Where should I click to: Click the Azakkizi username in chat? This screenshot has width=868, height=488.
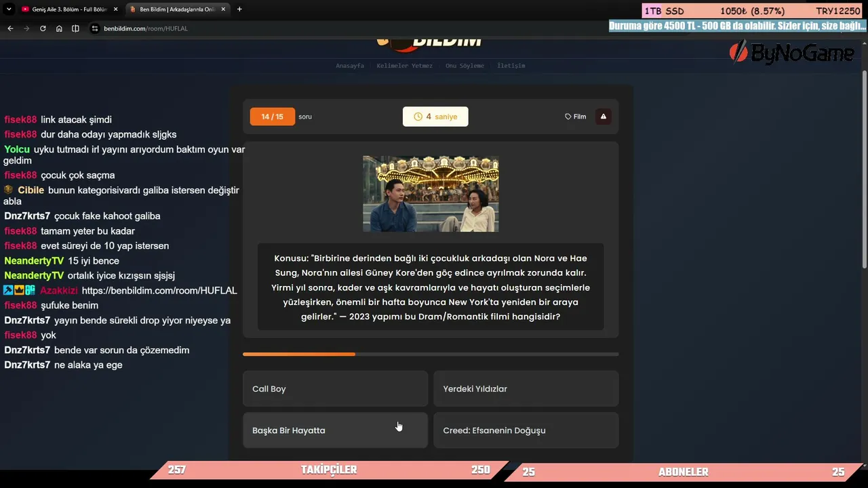59,291
